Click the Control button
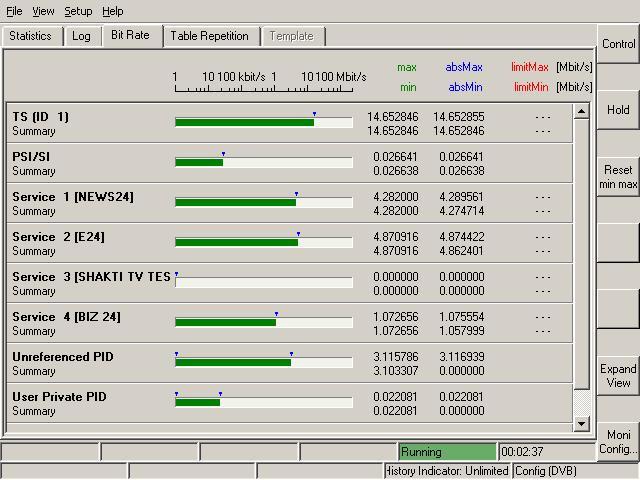 click(x=618, y=44)
